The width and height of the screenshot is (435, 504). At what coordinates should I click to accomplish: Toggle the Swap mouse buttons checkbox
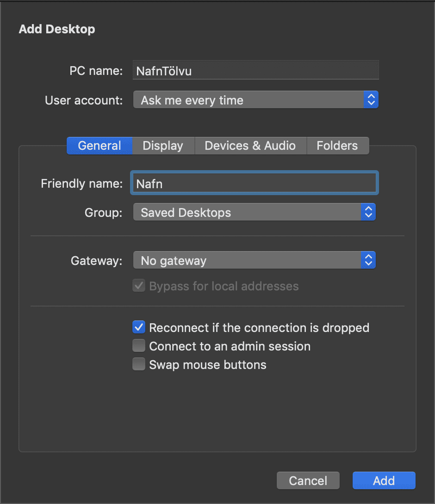pos(139,365)
